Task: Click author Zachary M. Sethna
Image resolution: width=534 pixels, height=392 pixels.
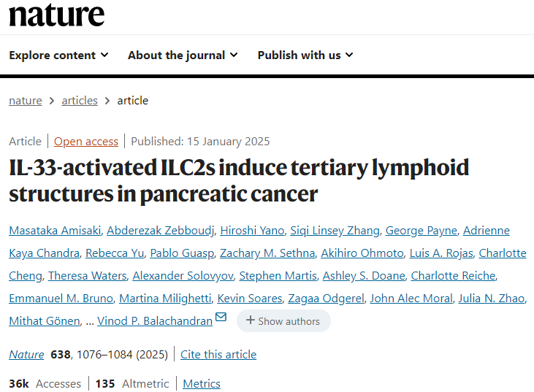Action: (267, 253)
